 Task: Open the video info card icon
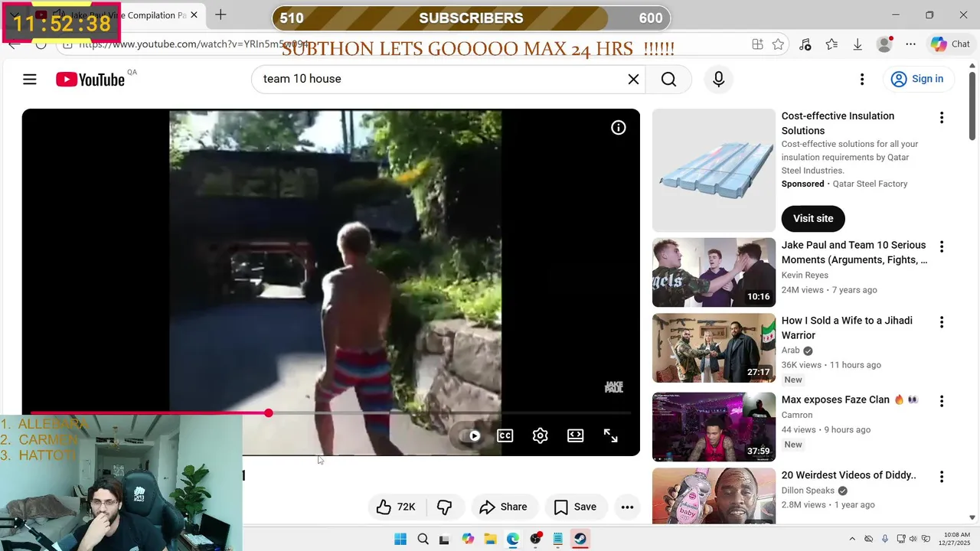tap(618, 128)
